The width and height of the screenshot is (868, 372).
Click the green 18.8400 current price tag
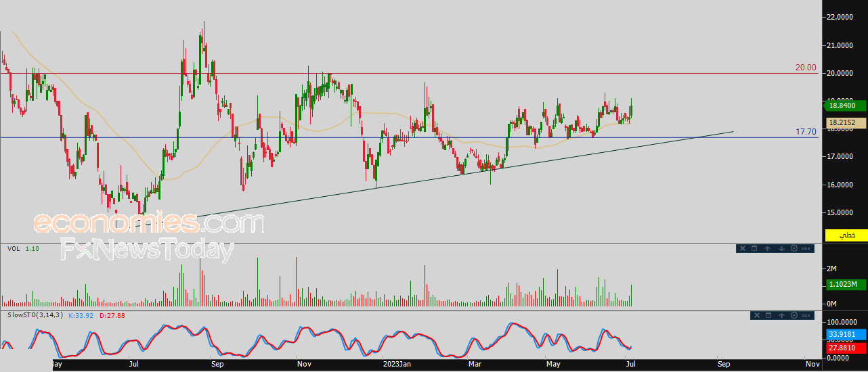pos(846,106)
